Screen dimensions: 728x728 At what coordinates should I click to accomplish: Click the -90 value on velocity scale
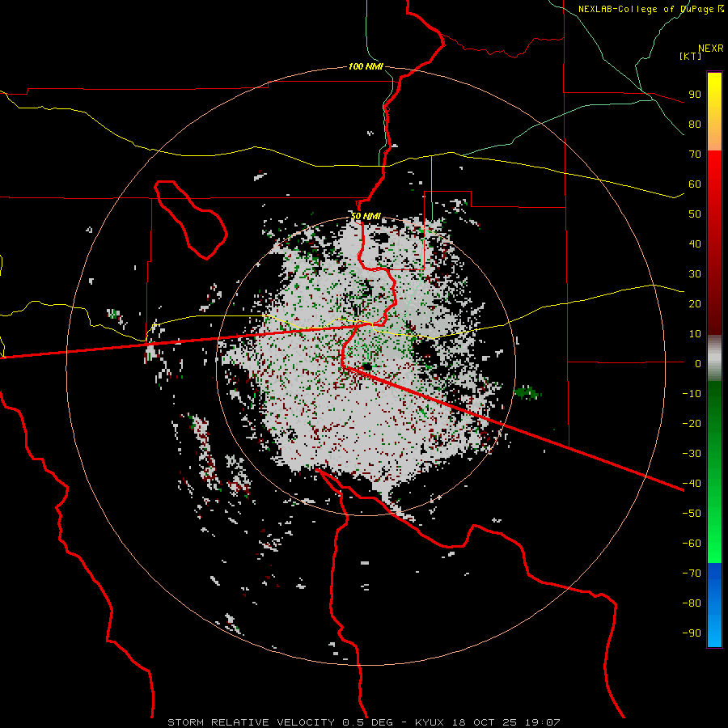[692, 633]
